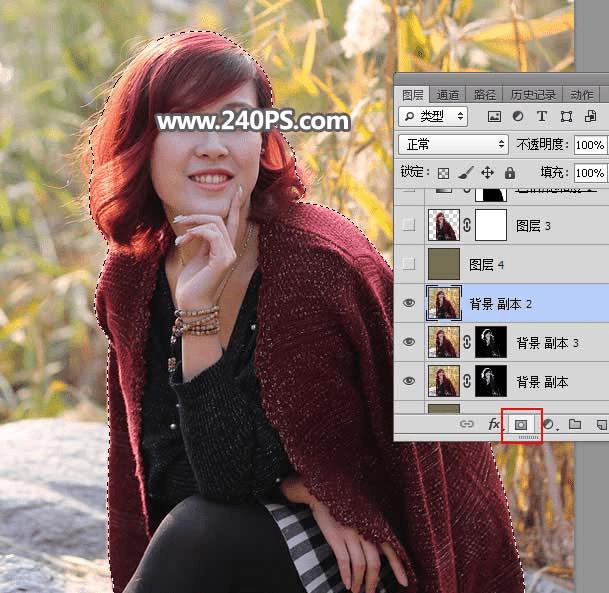Select the 图层 3 white layer mask
Viewport: 609px width, 593px height.
pyautogui.click(x=491, y=225)
